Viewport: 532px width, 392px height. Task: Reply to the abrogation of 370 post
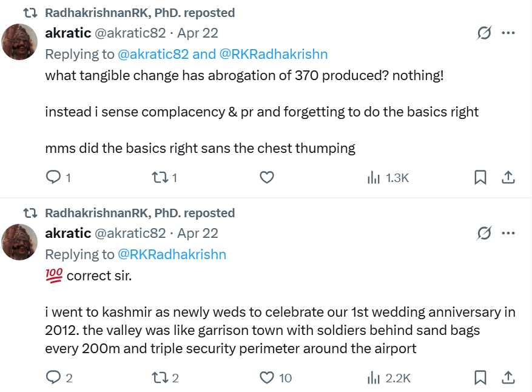54,178
